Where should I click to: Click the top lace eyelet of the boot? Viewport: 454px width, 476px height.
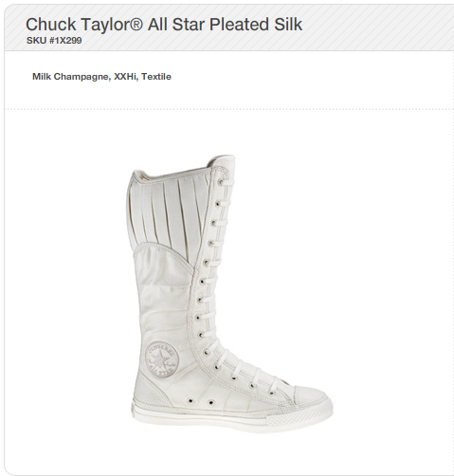(x=220, y=182)
